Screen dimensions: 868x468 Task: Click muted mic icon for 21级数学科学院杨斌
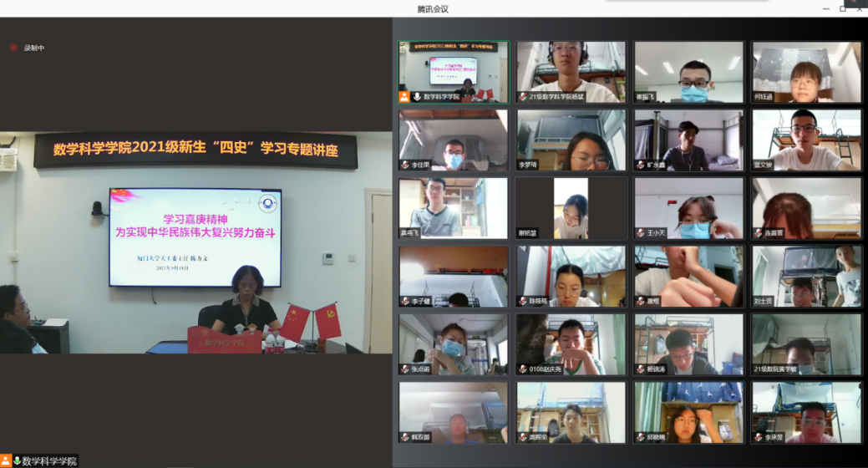pos(522,97)
